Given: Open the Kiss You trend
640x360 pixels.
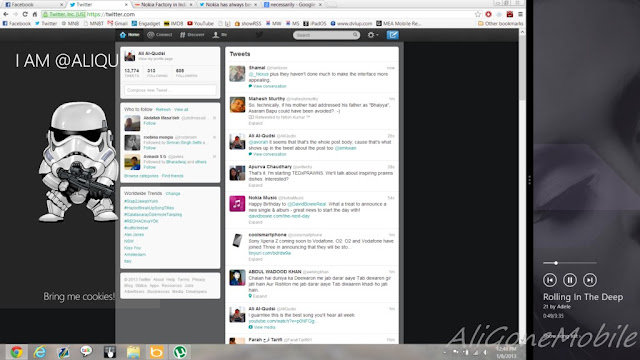Looking at the screenshot, I should (x=132, y=248).
